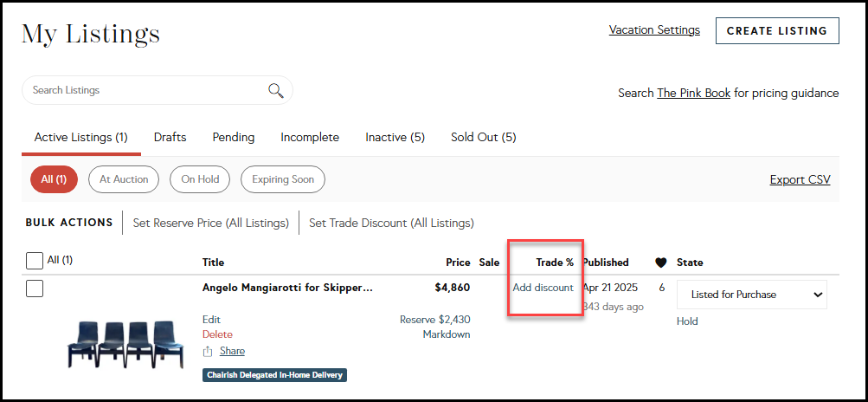Open the Pending tab

pyautogui.click(x=234, y=138)
